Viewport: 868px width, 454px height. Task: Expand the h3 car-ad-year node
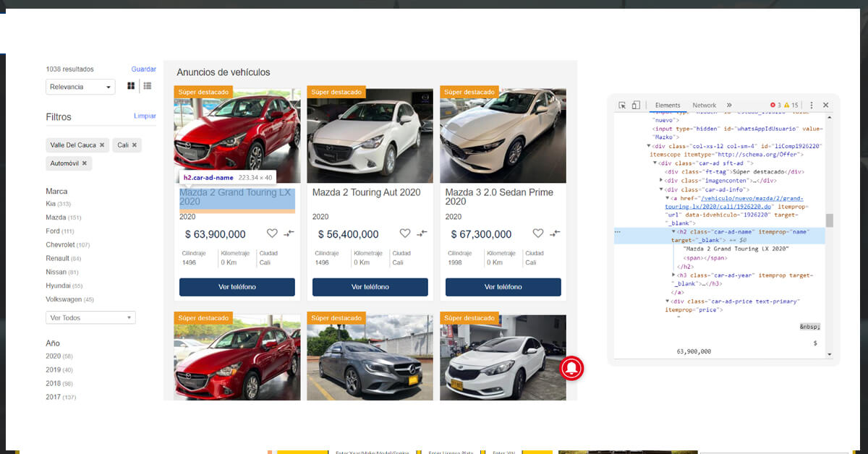tap(673, 275)
